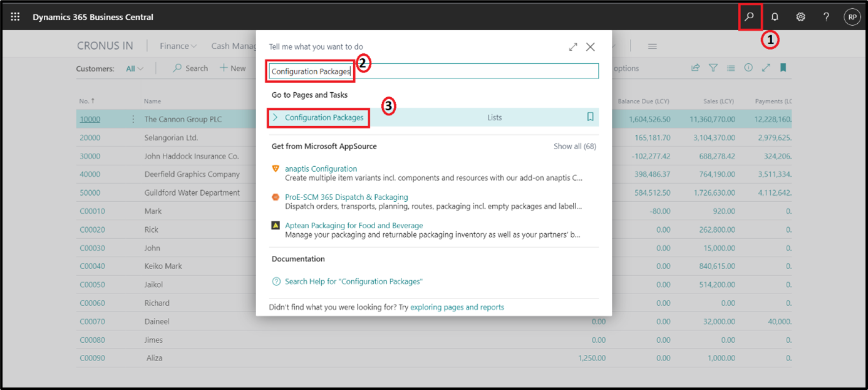Viewport: 868px width, 390px height.
Task: Click the 1,250.00 balance for Aliza
Action: [592, 358]
